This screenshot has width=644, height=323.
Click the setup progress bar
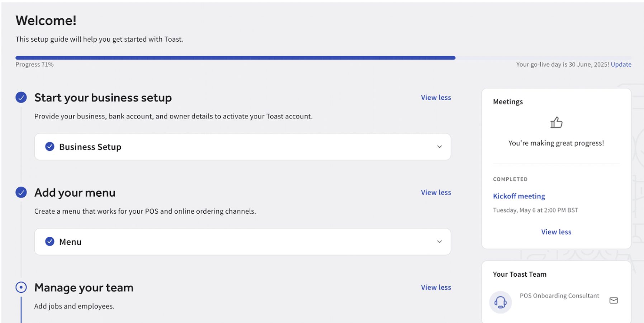pos(235,58)
